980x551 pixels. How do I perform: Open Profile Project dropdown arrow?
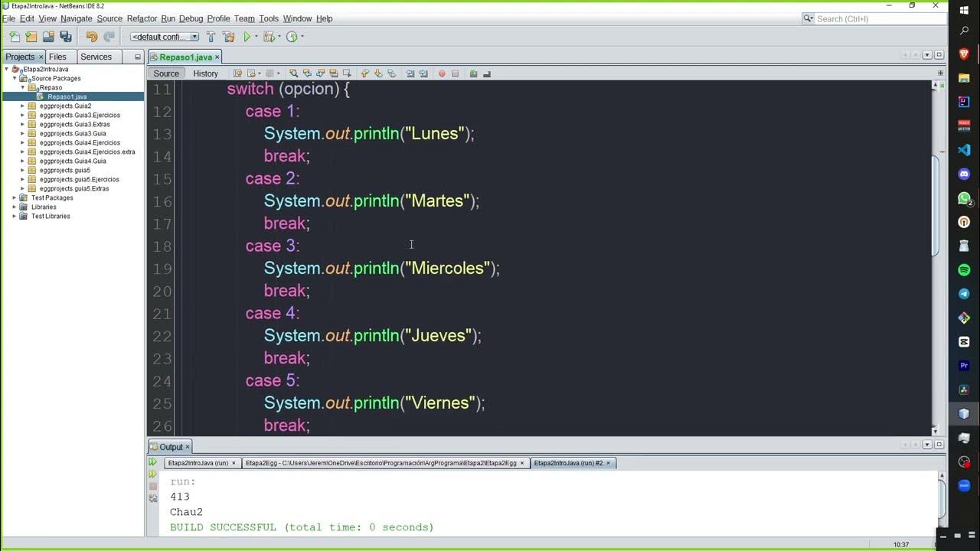coord(302,37)
